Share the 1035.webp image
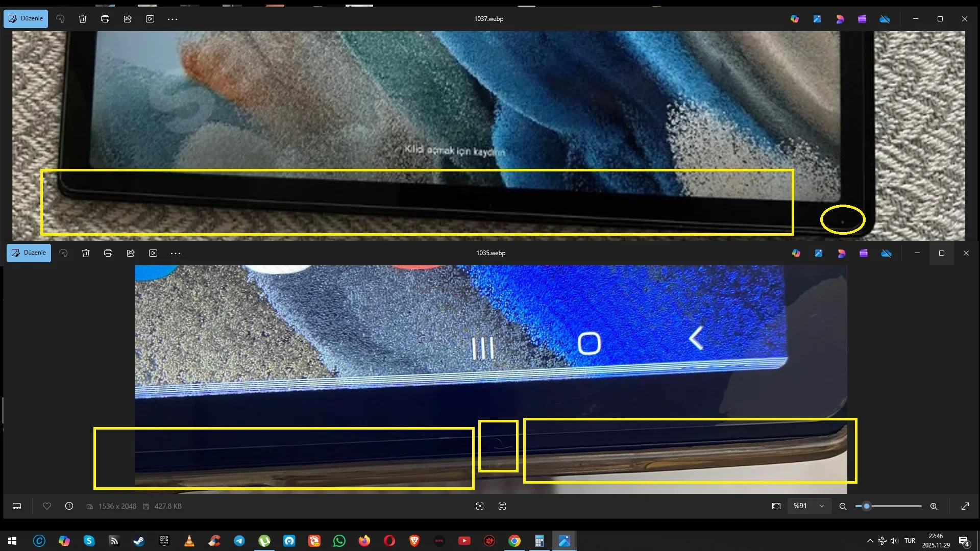980x551 pixels. click(131, 253)
